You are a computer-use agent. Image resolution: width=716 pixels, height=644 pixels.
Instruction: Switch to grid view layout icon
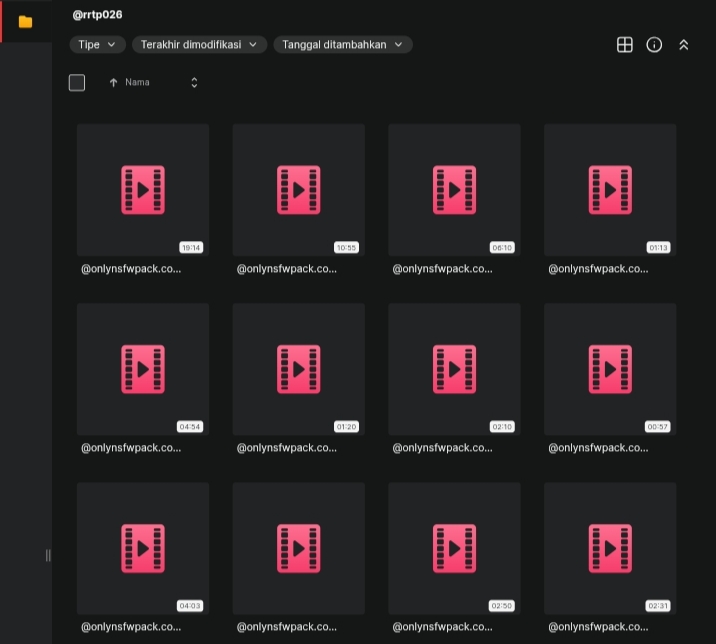pos(625,45)
